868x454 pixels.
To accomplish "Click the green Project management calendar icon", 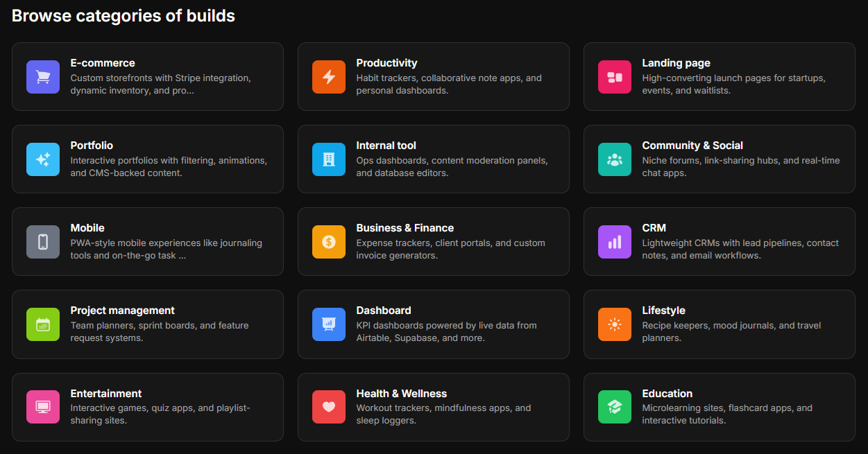I will click(43, 324).
